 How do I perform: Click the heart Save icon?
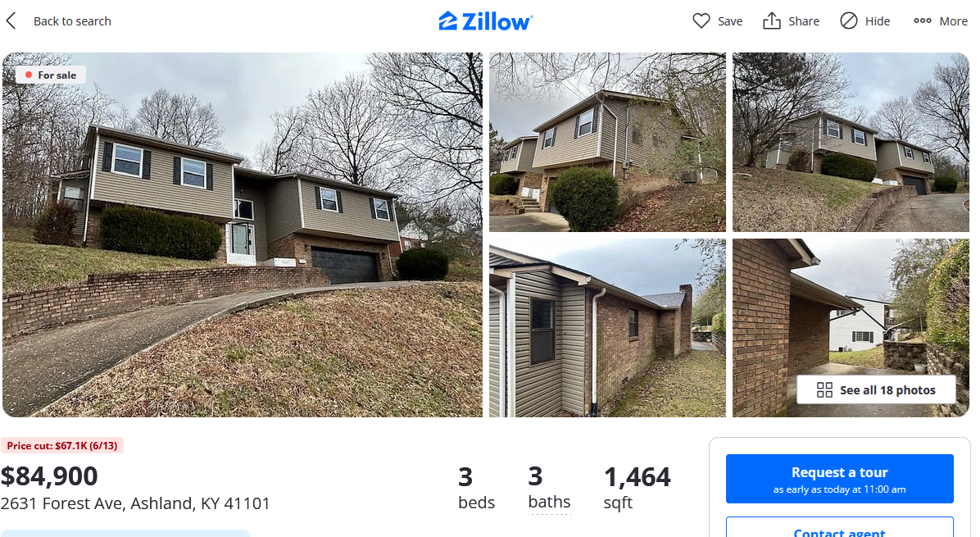coord(701,20)
